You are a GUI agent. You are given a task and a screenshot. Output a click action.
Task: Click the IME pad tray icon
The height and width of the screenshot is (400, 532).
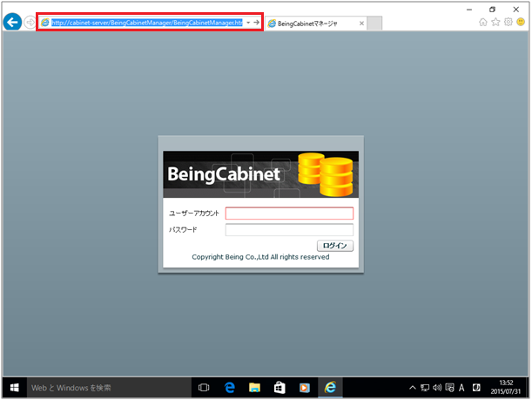pyautogui.click(x=476, y=388)
